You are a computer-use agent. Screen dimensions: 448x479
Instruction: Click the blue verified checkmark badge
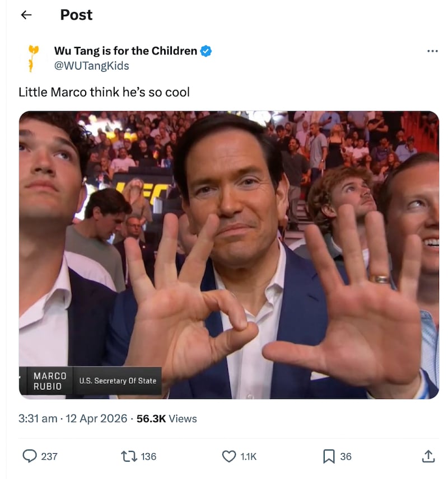[206, 50]
